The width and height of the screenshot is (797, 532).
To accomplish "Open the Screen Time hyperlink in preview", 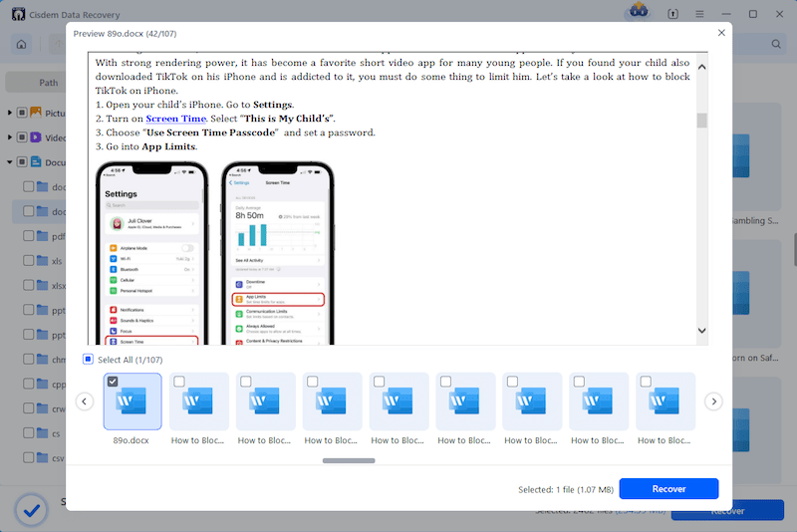I will pyautogui.click(x=176, y=119).
